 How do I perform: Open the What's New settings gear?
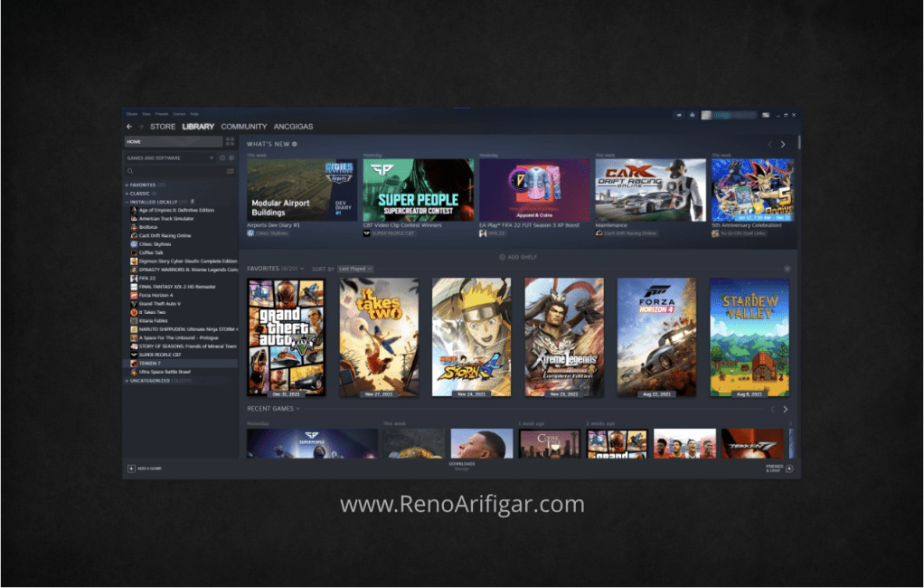294,144
